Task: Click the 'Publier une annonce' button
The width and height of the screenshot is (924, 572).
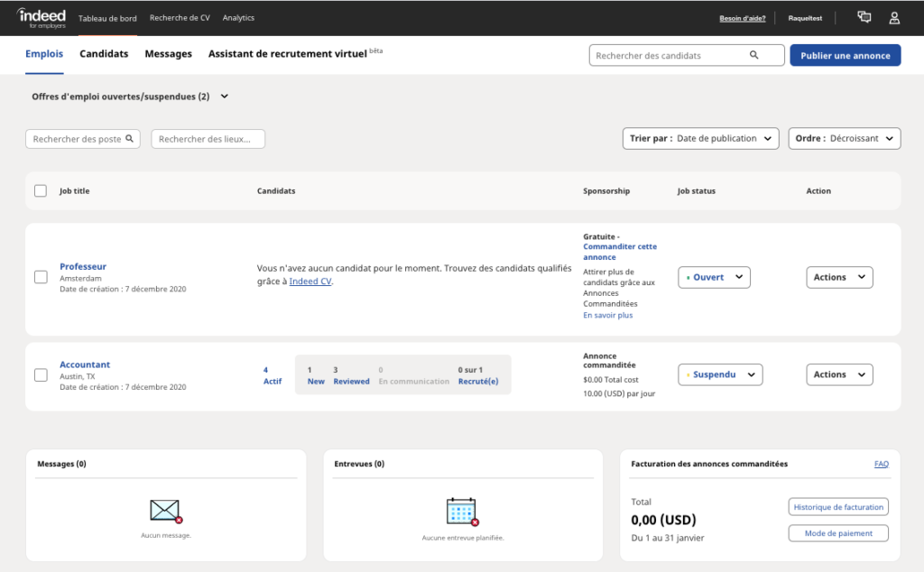Action: [845, 55]
